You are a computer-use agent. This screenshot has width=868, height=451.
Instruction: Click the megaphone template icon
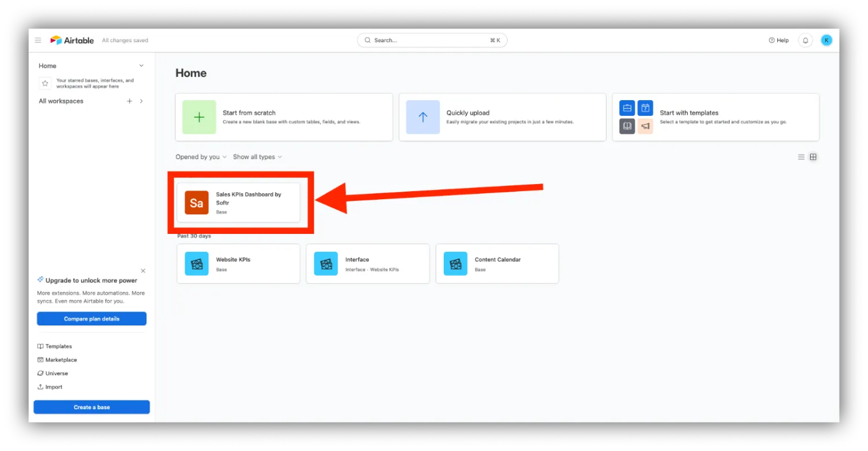645,126
